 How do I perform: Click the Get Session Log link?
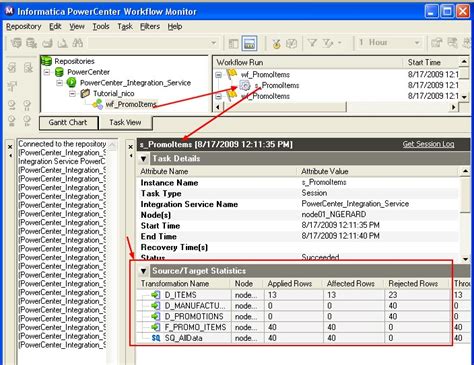(x=428, y=144)
